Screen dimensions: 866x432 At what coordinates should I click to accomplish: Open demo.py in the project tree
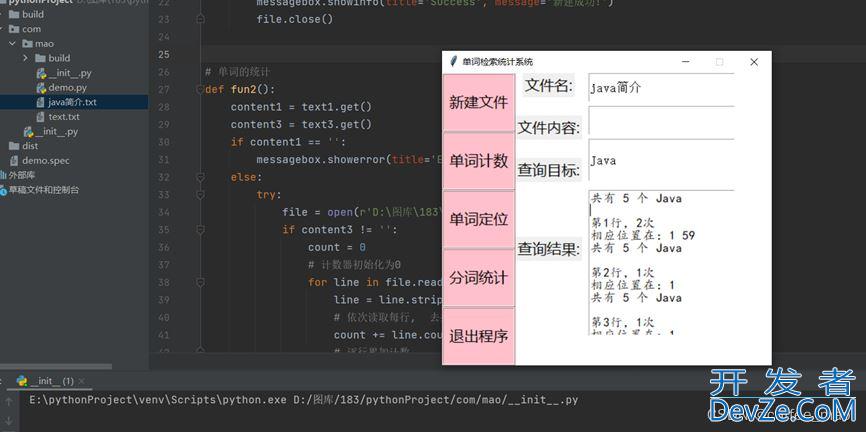pos(67,87)
